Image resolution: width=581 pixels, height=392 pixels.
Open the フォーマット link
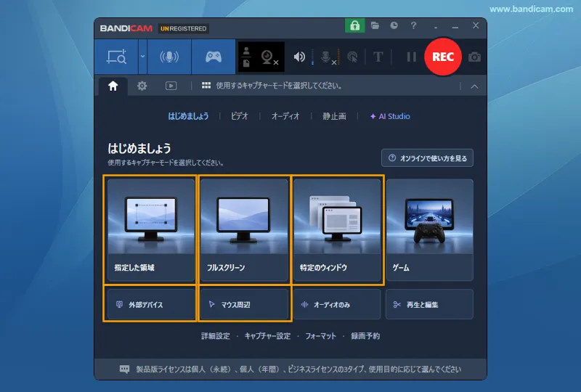(320, 336)
